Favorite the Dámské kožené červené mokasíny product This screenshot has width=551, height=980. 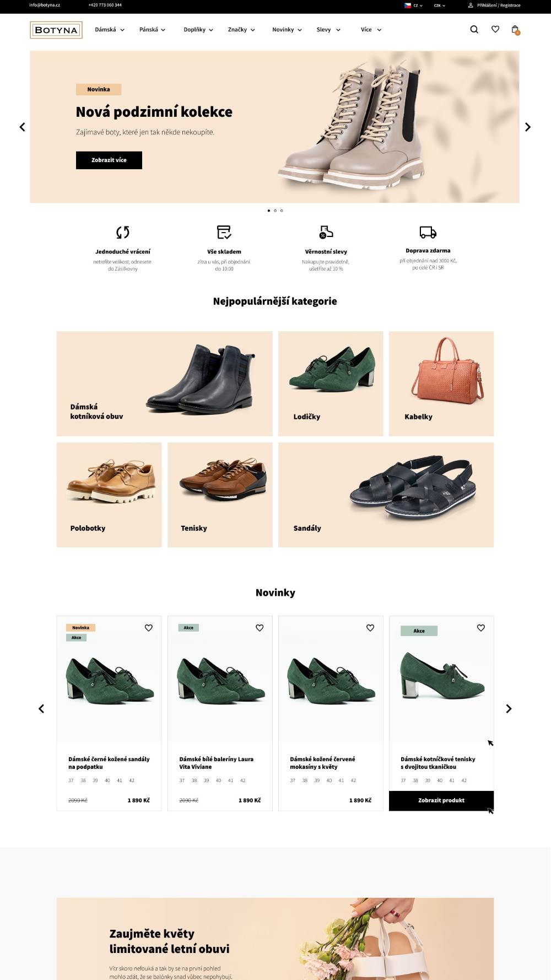coord(370,628)
